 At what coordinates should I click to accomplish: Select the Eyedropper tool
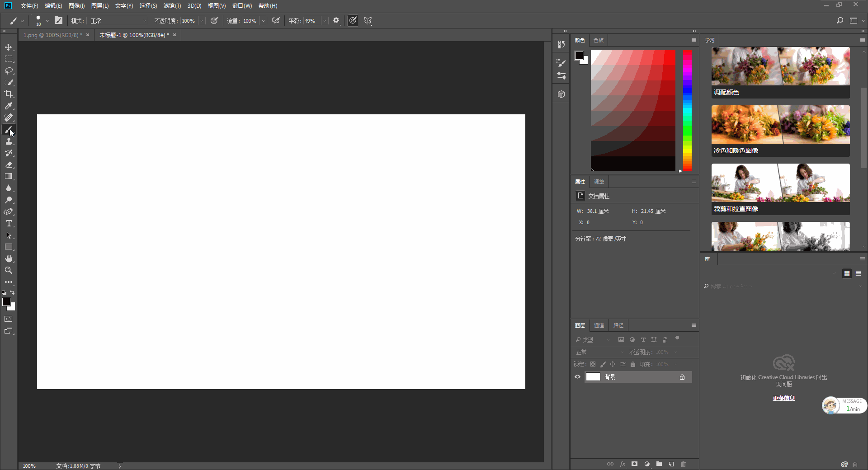[x=9, y=106]
